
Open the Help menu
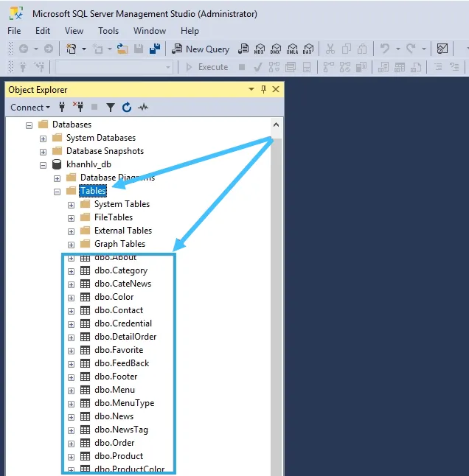[x=190, y=31]
